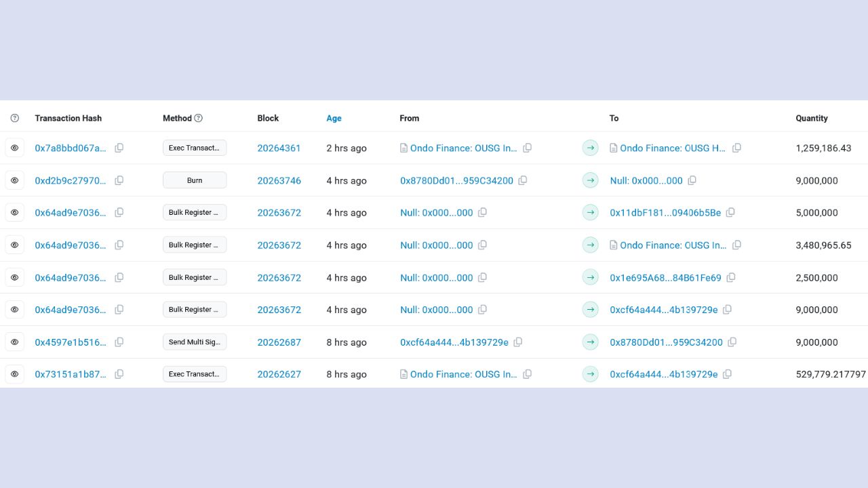This screenshot has height=488, width=868.
Task: Open eye preview for the 5,000,000 mint row
Action: click(x=14, y=212)
